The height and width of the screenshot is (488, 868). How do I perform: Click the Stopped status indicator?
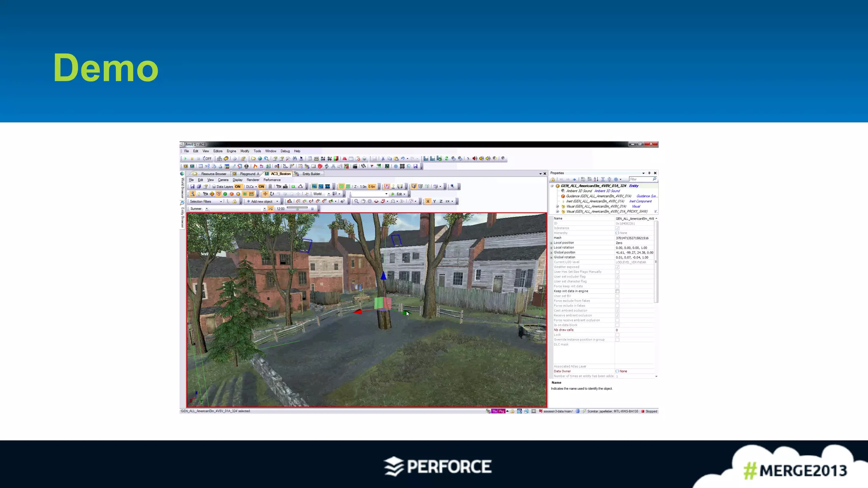[x=649, y=411]
